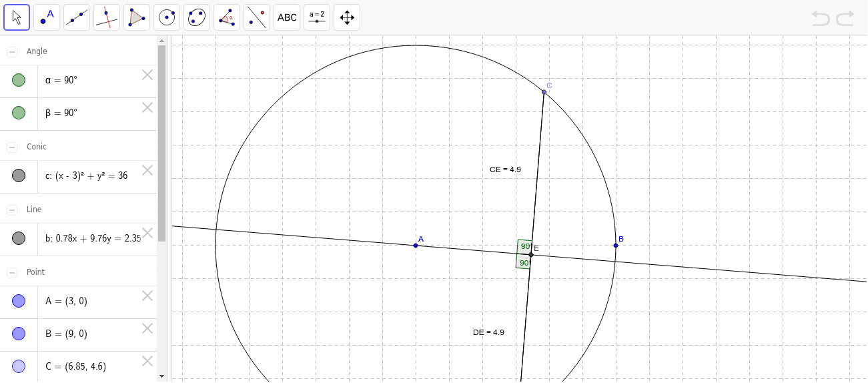
Task: Click the α = 90° definition text
Action: point(61,80)
